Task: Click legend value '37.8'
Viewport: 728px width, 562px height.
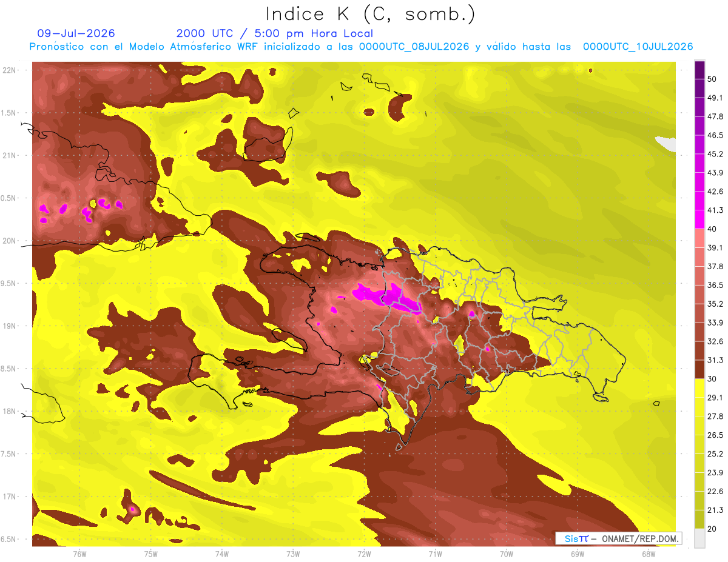Action: pyautogui.click(x=715, y=266)
